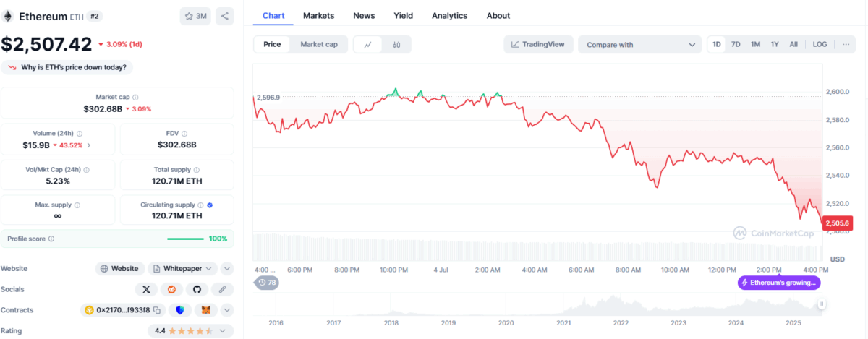Expand more contracts in Contracts row
The width and height of the screenshot is (868, 339).
click(x=227, y=310)
